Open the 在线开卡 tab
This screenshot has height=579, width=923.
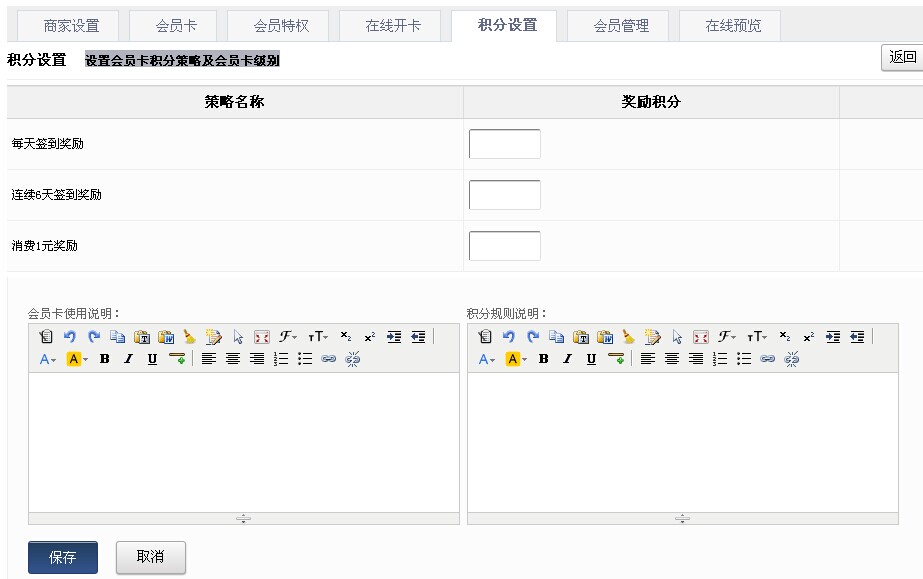coord(393,26)
